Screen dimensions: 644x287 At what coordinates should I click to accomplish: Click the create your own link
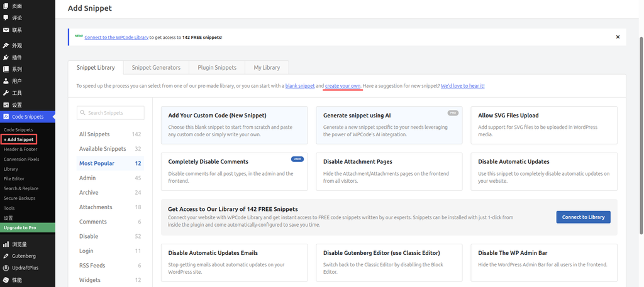tap(343, 86)
